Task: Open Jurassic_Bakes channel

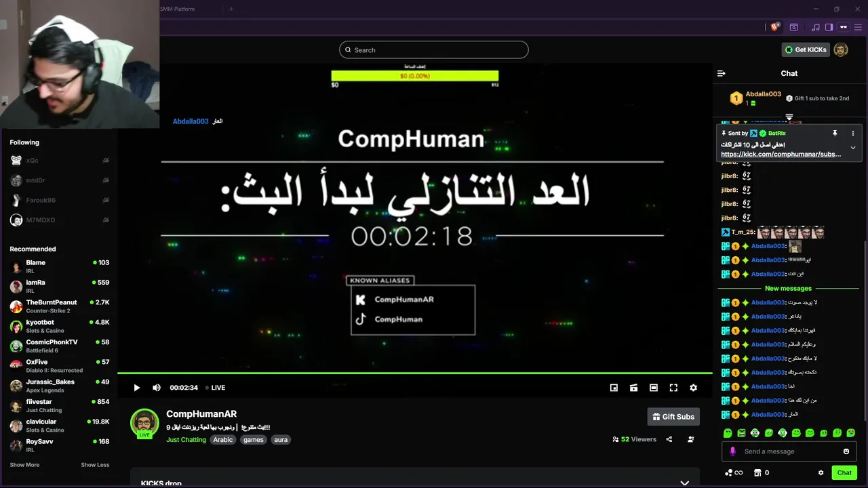Action: (59, 386)
